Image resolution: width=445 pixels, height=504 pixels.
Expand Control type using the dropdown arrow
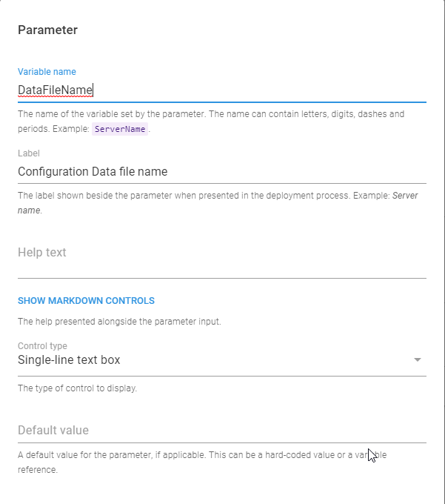(418, 360)
